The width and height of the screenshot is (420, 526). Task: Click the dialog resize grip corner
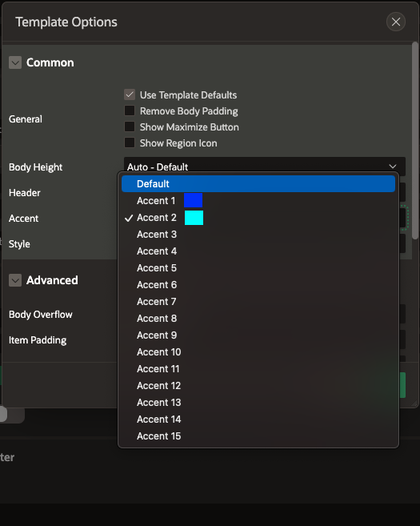click(x=414, y=404)
